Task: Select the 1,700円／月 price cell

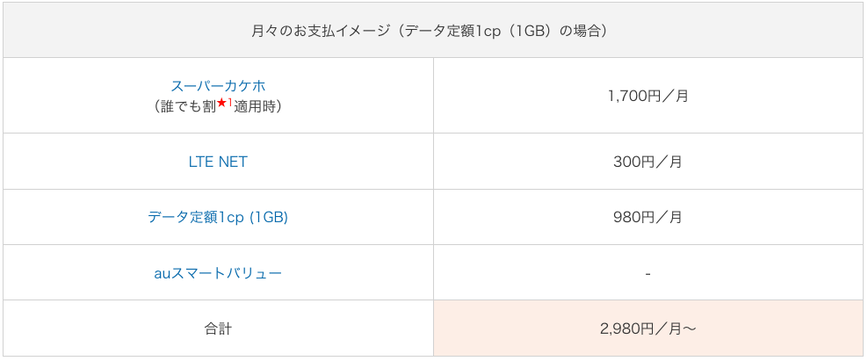Action: pyautogui.click(x=647, y=96)
